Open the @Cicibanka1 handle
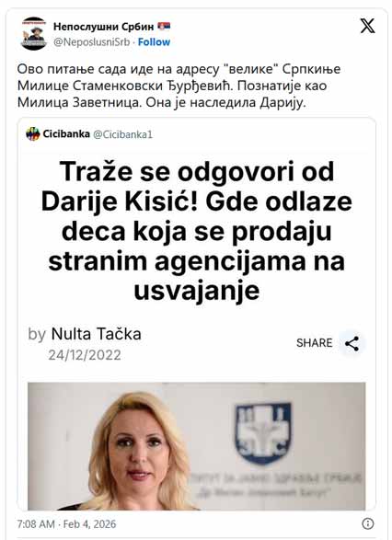 [123, 134]
